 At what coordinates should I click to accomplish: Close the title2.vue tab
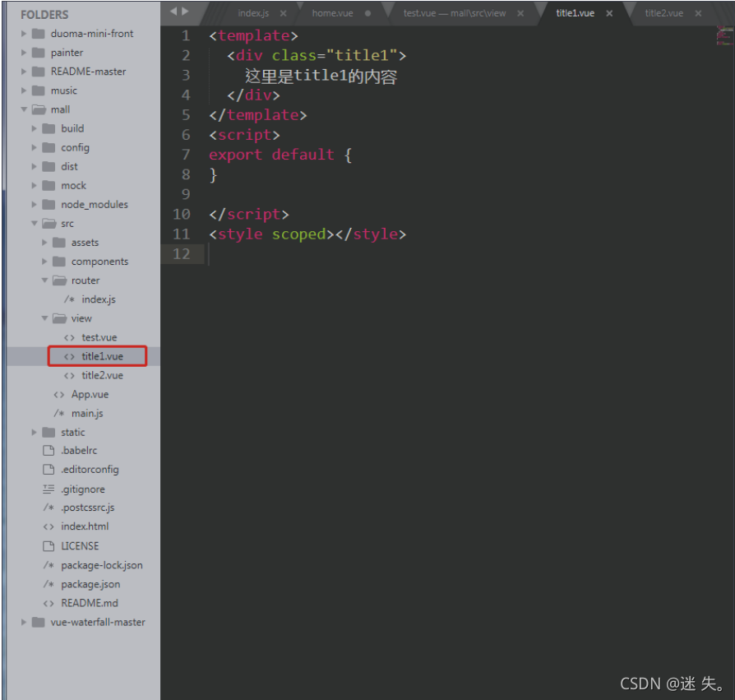click(698, 14)
